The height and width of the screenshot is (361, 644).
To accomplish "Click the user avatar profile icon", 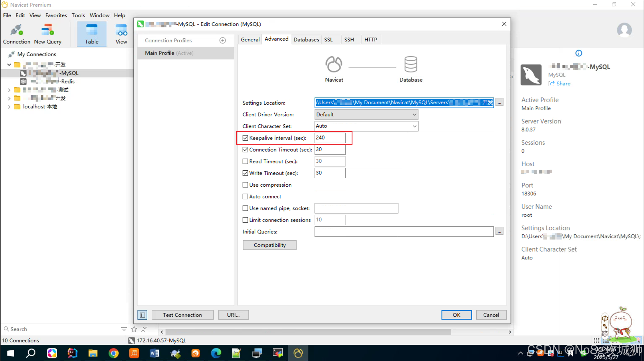I will tap(624, 30).
